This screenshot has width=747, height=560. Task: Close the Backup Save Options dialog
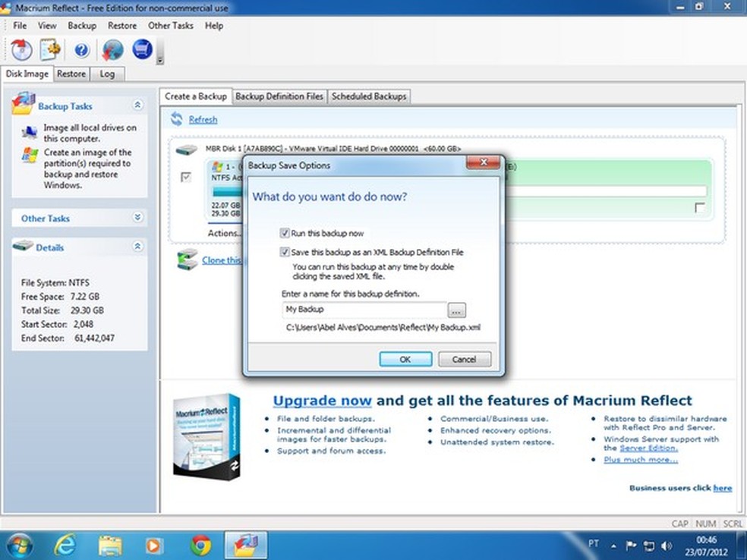pos(483,162)
